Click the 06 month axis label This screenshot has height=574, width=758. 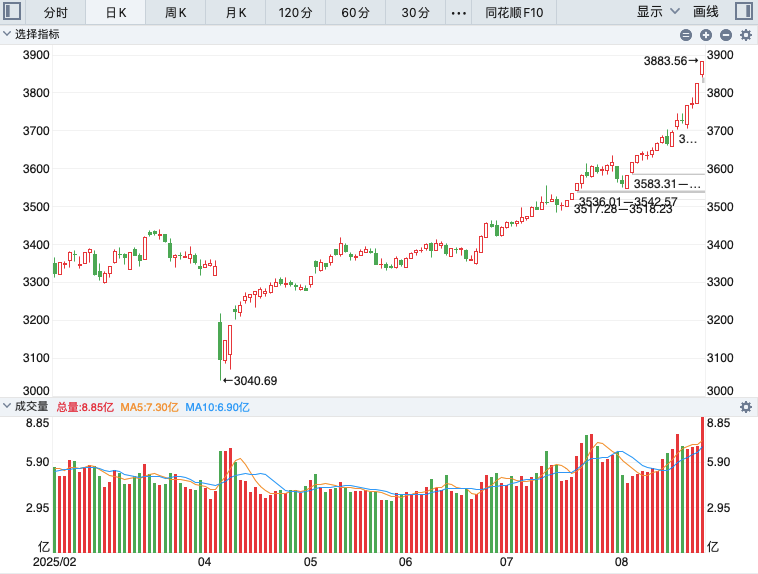[406, 562]
